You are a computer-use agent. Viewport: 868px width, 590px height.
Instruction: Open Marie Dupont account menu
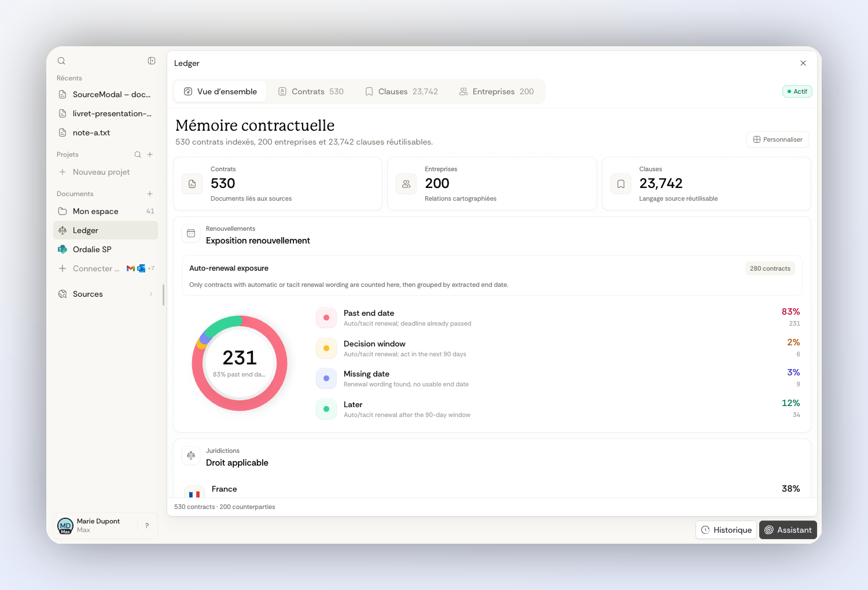tap(96, 526)
